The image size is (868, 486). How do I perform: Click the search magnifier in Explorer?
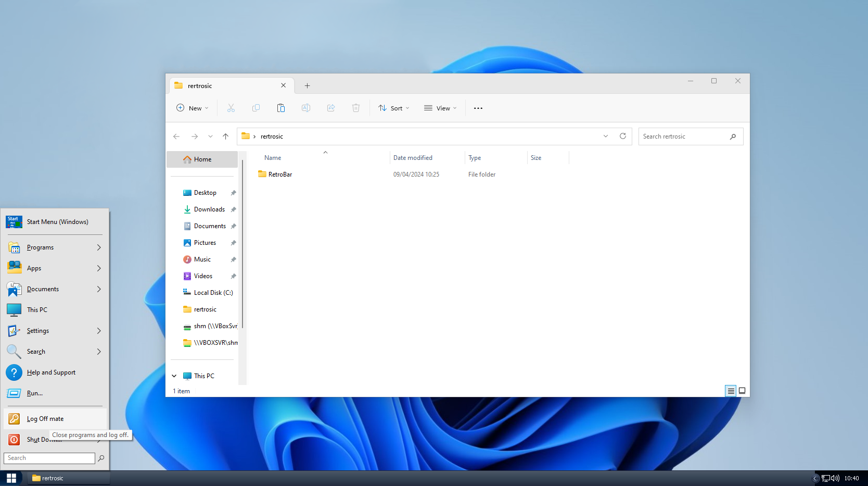pos(733,136)
